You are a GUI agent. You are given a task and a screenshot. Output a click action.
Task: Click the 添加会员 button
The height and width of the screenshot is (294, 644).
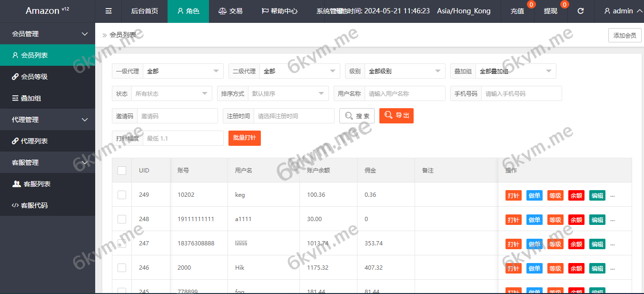coord(624,35)
